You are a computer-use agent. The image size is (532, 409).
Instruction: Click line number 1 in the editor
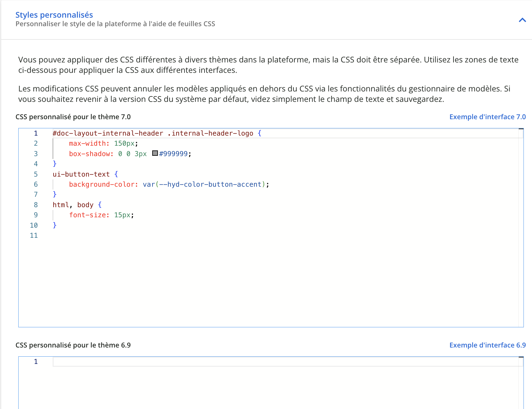(35, 133)
